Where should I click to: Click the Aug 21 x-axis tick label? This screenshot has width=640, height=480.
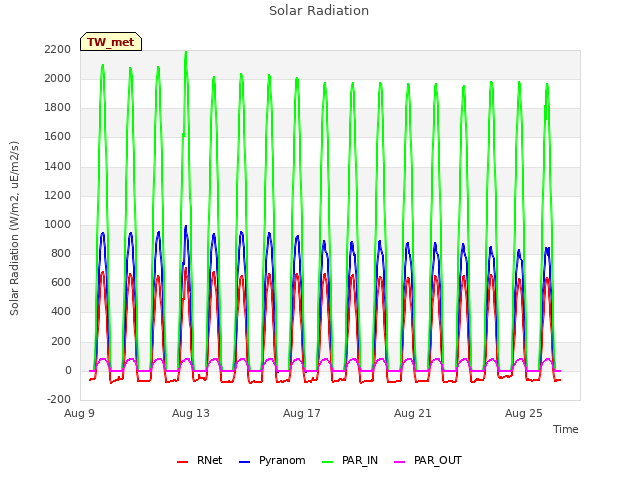[413, 413]
